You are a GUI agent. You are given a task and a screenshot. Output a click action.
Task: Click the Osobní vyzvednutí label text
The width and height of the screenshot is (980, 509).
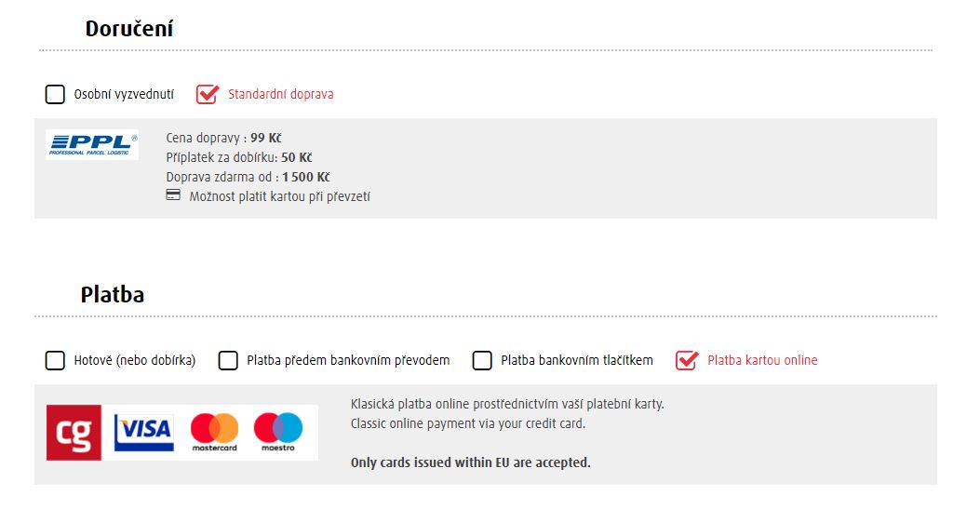coord(124,94)
